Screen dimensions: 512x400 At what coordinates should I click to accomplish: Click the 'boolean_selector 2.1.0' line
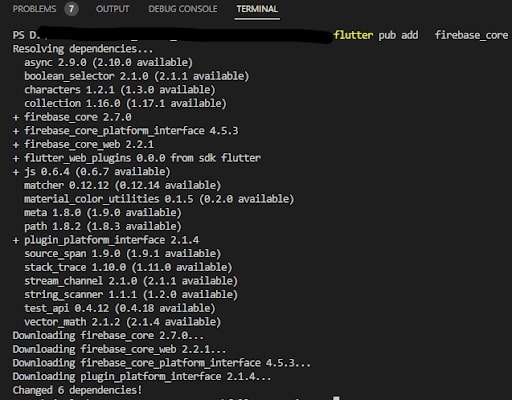pos(136,76)
